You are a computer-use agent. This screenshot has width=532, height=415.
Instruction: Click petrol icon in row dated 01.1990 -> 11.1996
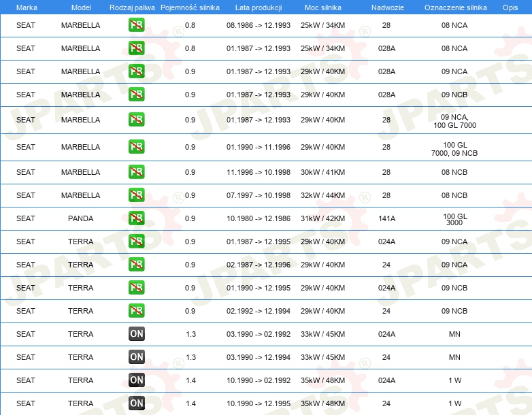pos(136,147)
